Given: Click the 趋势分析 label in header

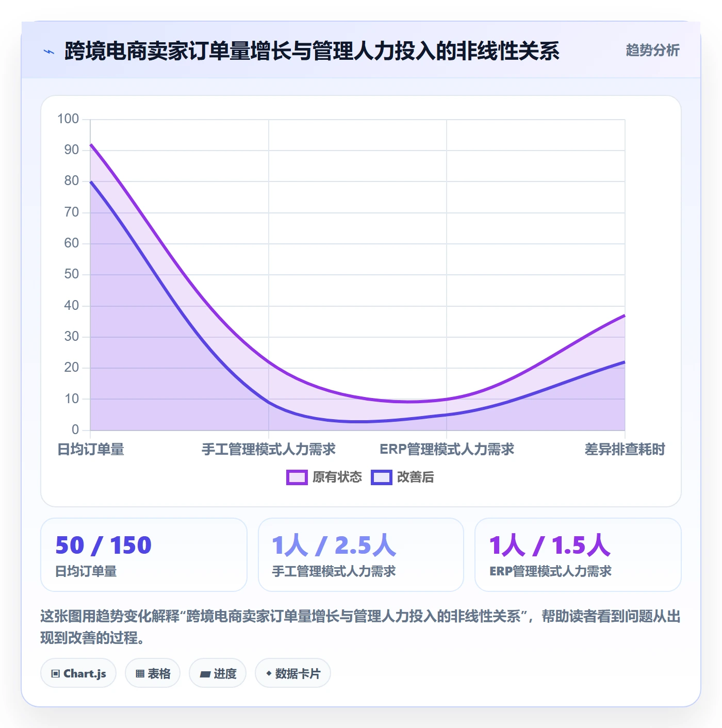Looking at the screenshot, I should pos(652,51).
